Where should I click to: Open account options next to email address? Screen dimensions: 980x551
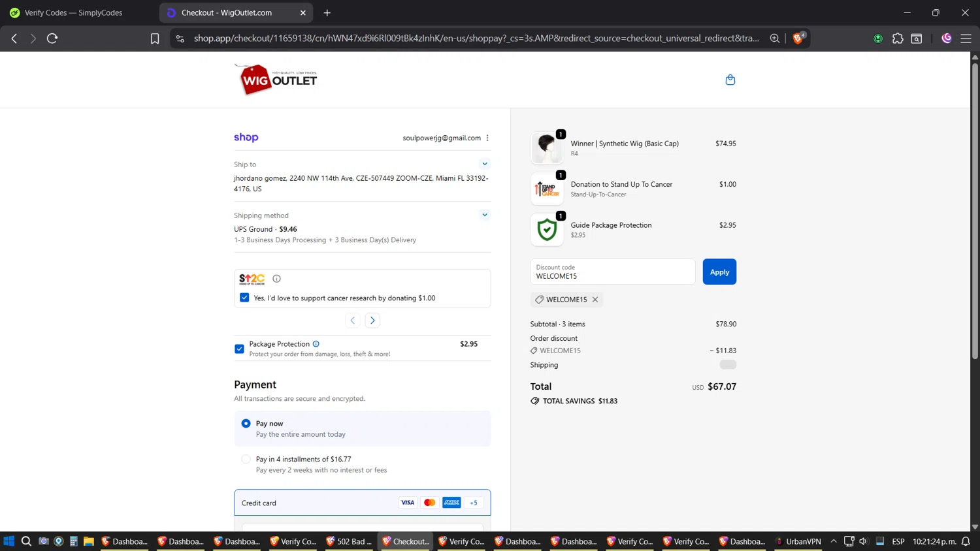487,138
